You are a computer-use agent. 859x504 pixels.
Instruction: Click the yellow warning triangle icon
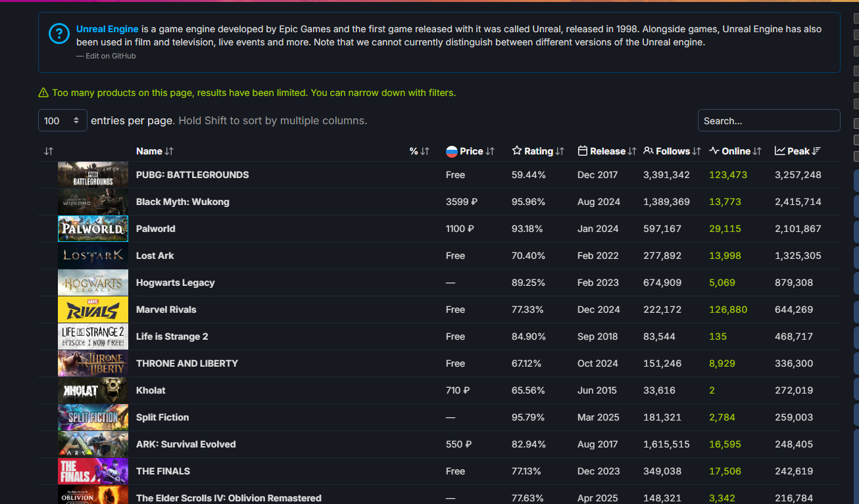click(43, 93)
